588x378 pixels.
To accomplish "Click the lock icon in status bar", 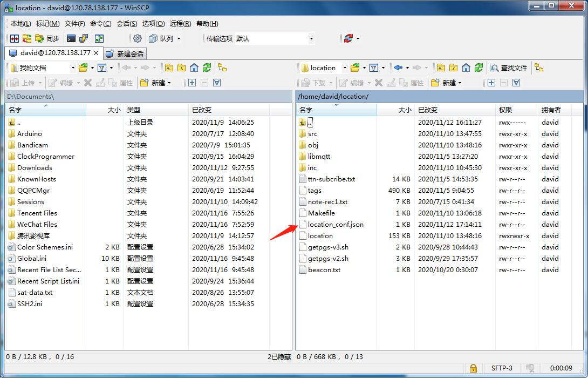I will point(473,368).
